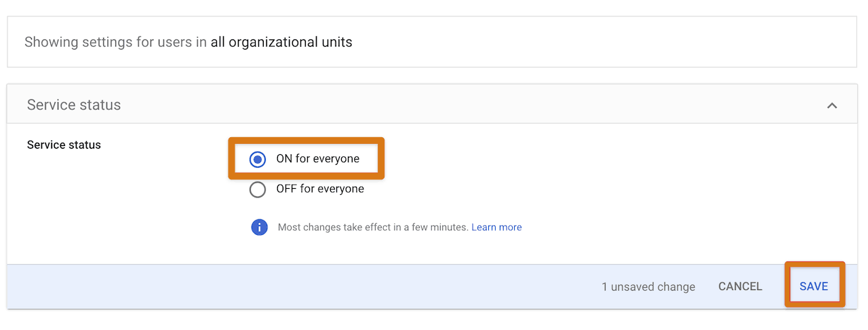The height and width of the screenshot is (330, 868).
Task: Click the Service status section heading
Action: coord(74,105)
